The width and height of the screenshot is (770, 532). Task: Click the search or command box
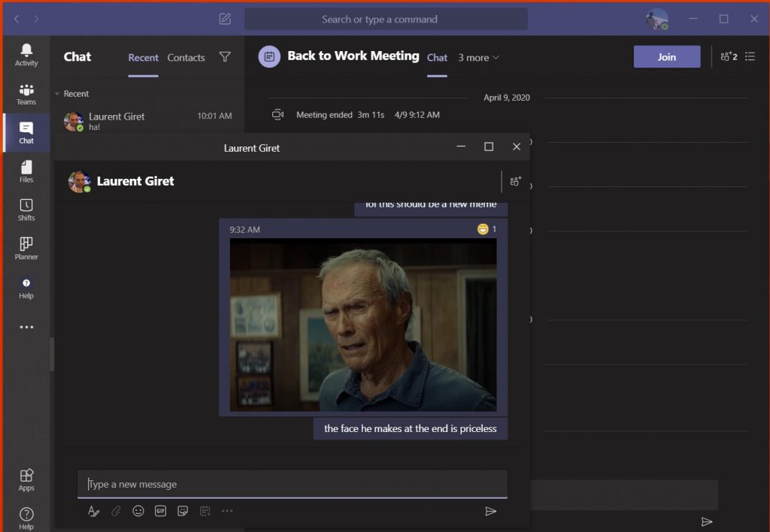click(x=386, y=19)
